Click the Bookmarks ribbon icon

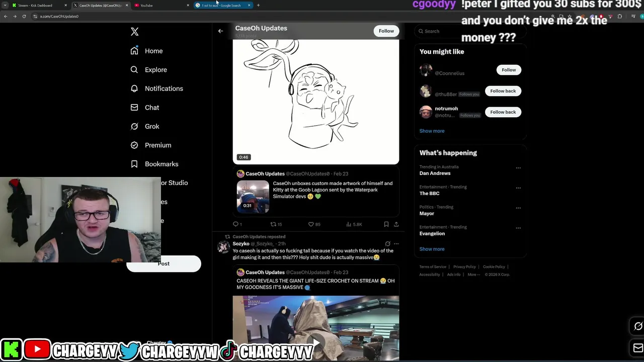[134, 164]
